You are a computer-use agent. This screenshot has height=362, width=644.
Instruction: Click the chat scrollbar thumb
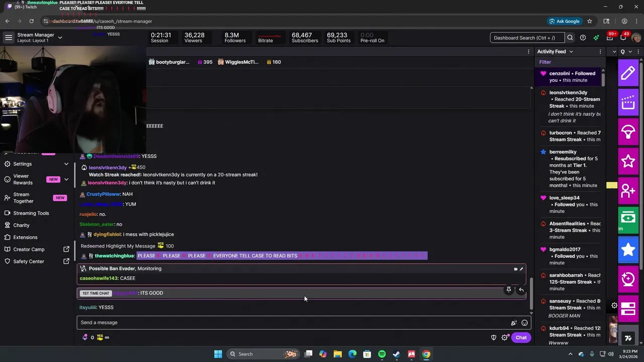point(531,293)
